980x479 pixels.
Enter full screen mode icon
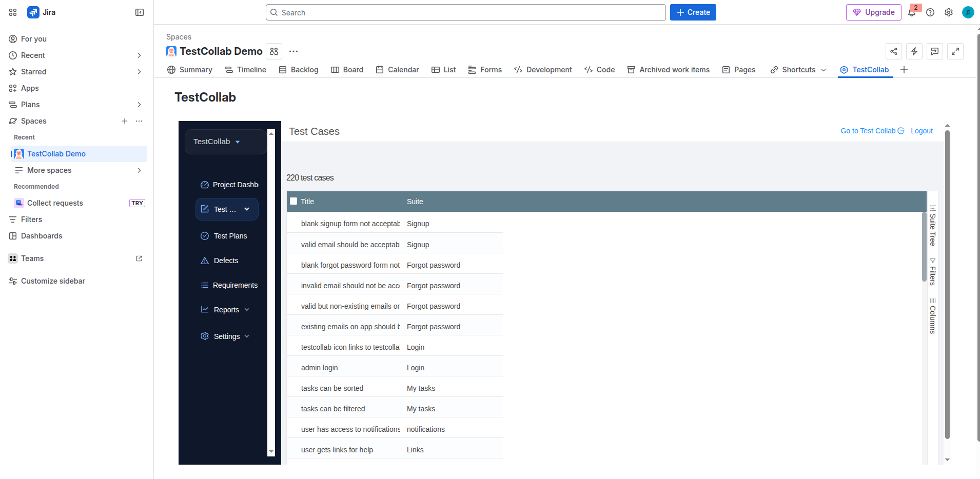[955, 51]
